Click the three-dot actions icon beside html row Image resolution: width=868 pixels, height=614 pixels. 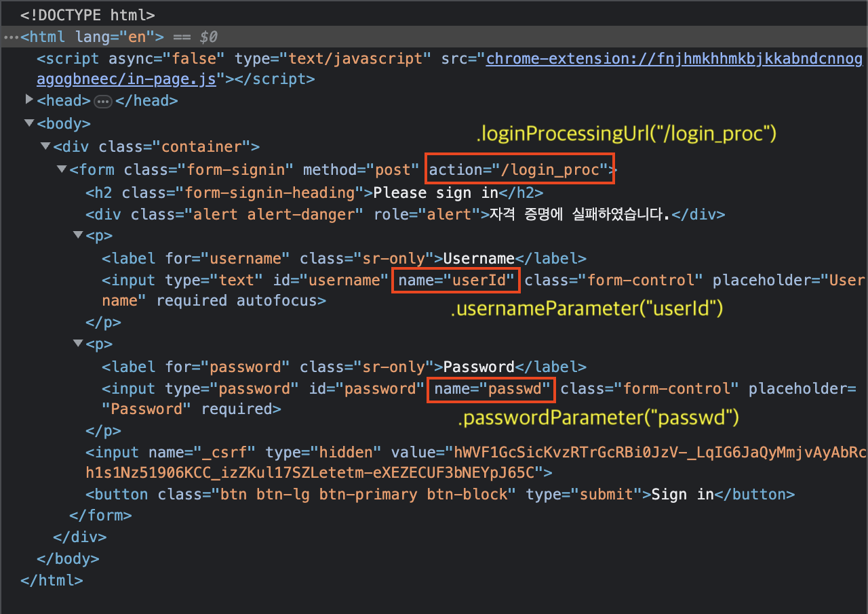point(9,37)
